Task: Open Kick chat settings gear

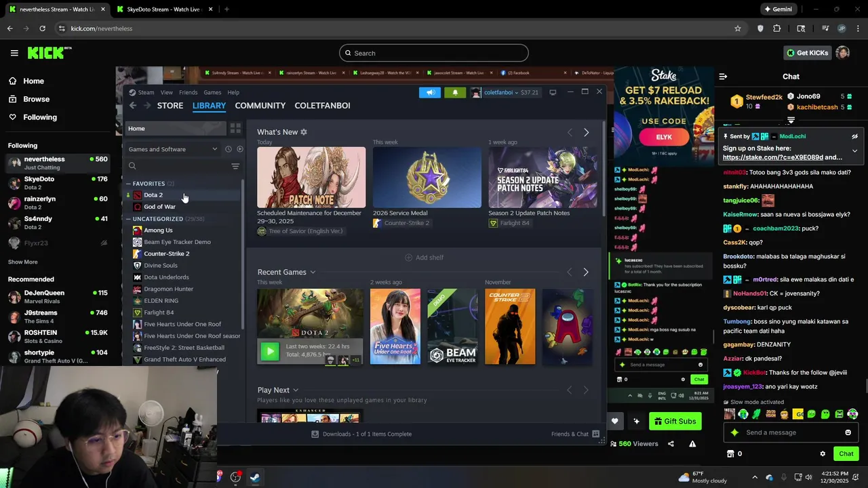Action: [x=823, y=453]
